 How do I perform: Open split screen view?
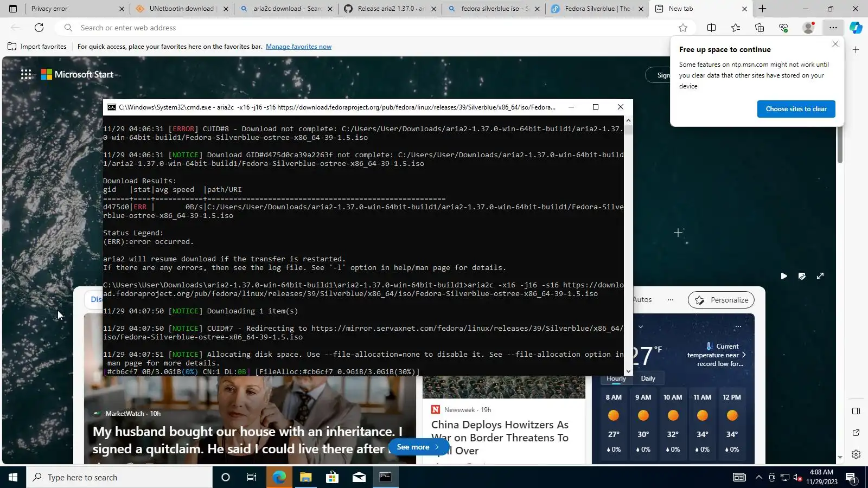711,28
